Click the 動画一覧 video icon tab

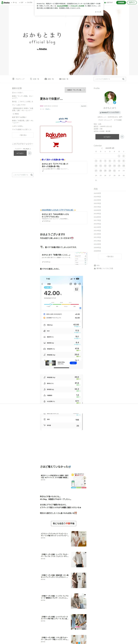coord(60,79)
